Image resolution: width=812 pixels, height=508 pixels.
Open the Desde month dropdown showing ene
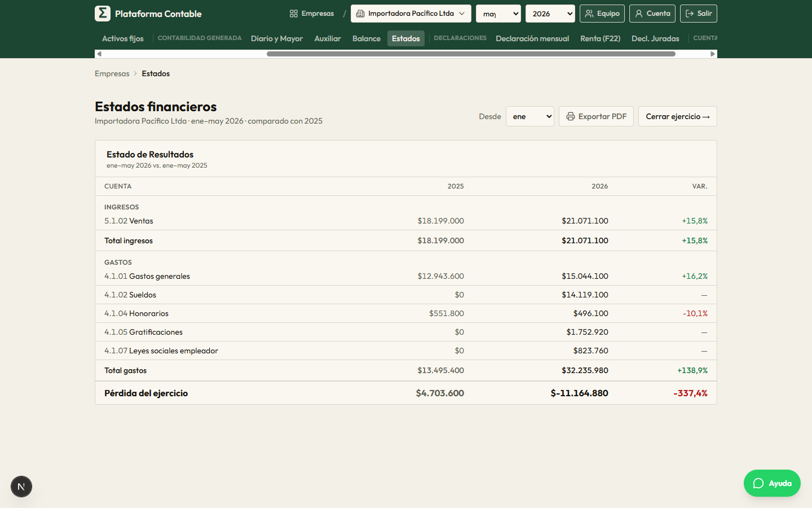(x=530, y=116)
